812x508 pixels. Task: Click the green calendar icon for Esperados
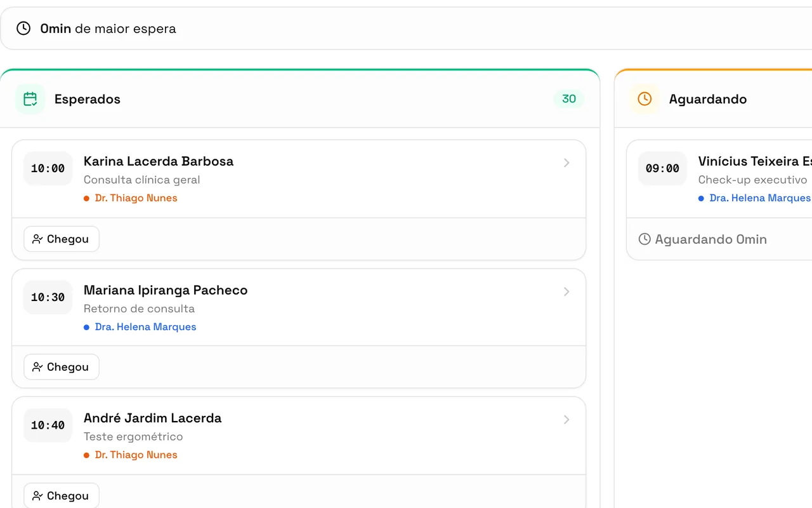pyautogui.click(x=30, y=99)
